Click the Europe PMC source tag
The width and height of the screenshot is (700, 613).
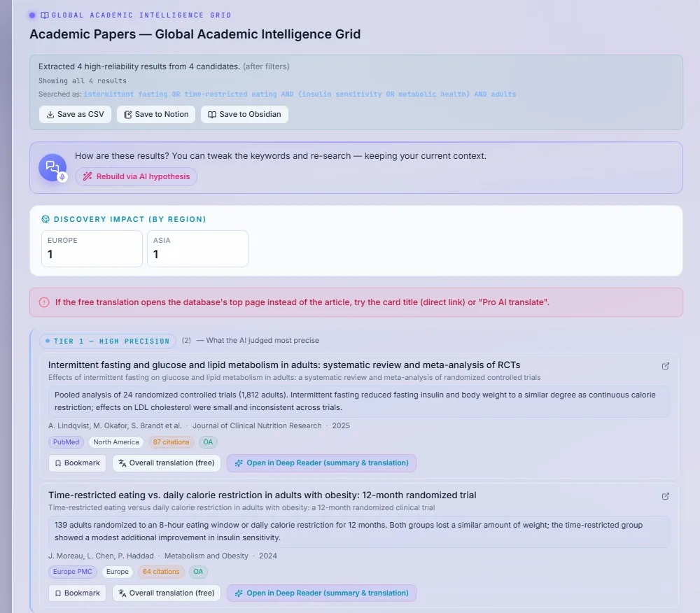click(x=73, y=572)
